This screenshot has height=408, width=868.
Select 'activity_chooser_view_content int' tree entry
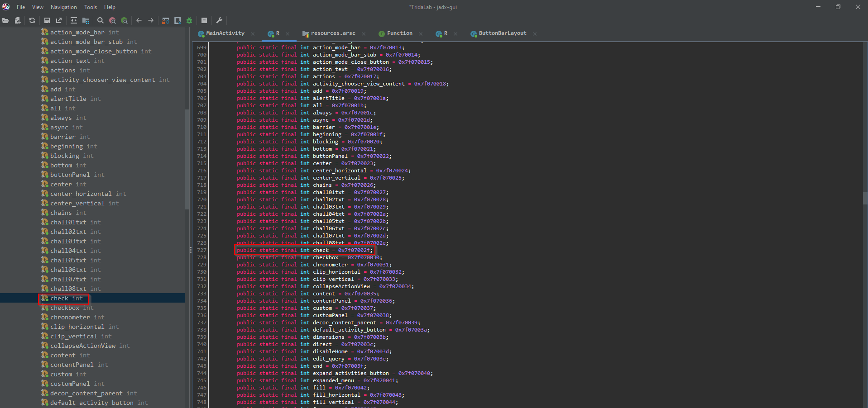(110, 80)
